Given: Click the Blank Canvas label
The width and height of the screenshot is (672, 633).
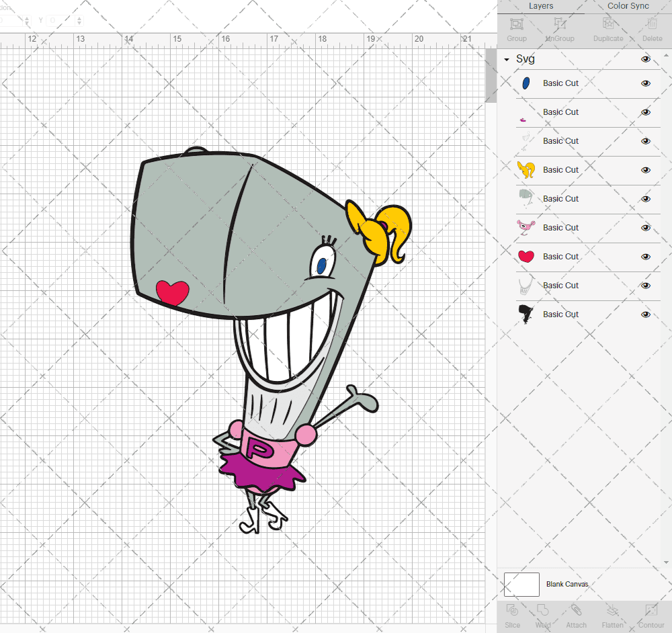Looking at the screenshot, I should pos(567,584).
